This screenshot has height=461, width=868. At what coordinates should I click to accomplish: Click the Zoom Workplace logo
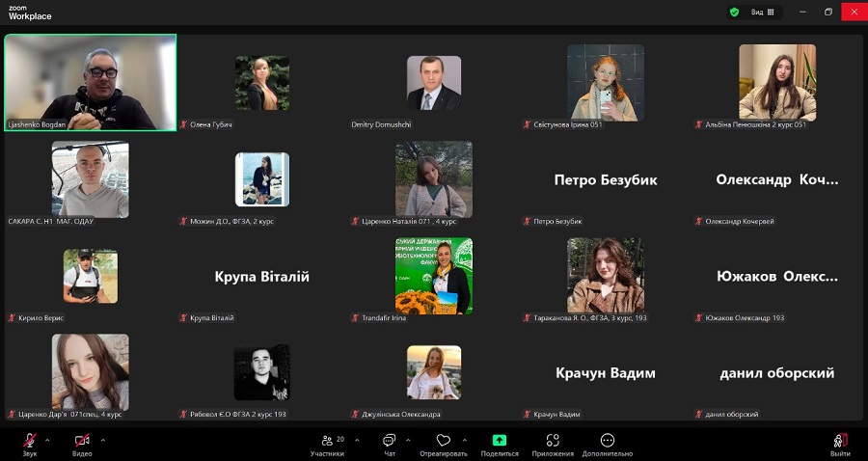tap(30, 13)
